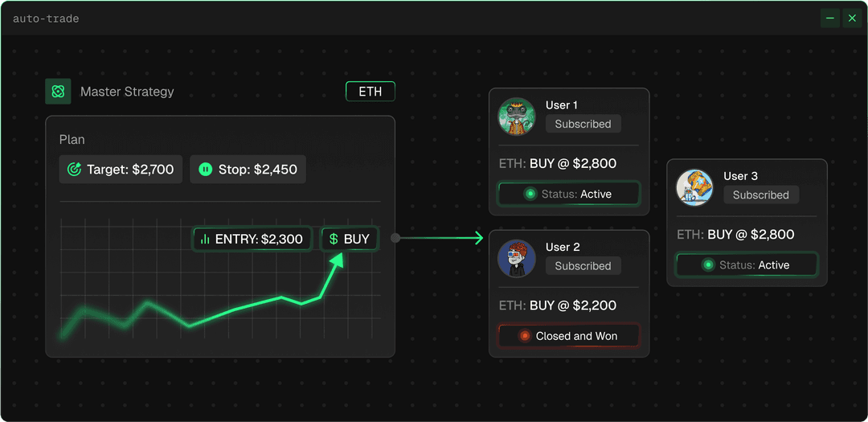Click the Master Strategy atom icon
The width and height of the screenshot is (868, 422).
(x=58, y=92)
